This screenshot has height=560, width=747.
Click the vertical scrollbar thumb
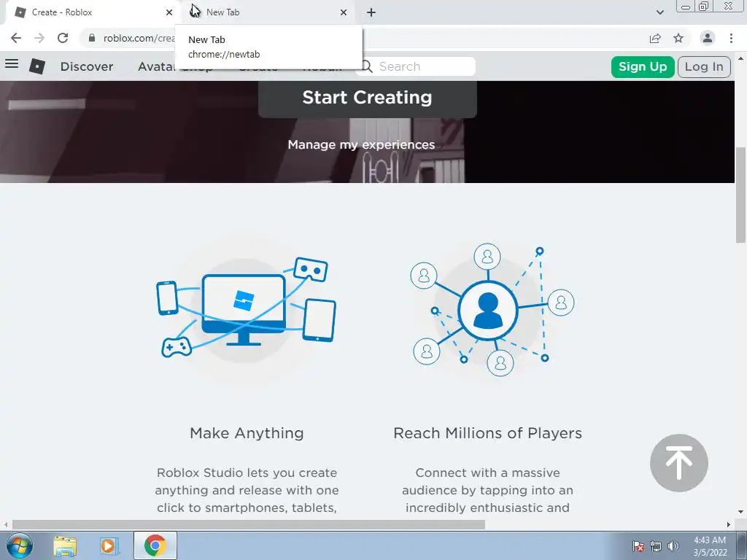click(741, 195)
